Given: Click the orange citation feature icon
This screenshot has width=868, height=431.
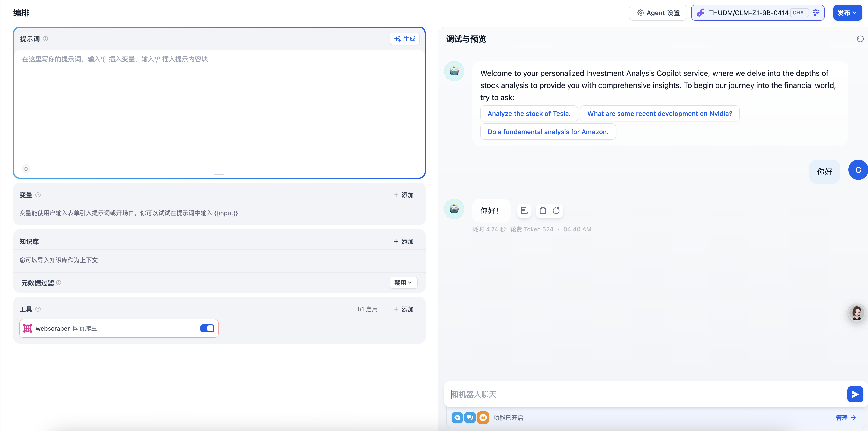Looking at the screenshot, I should pyautogui.click(x=483, y=418).
